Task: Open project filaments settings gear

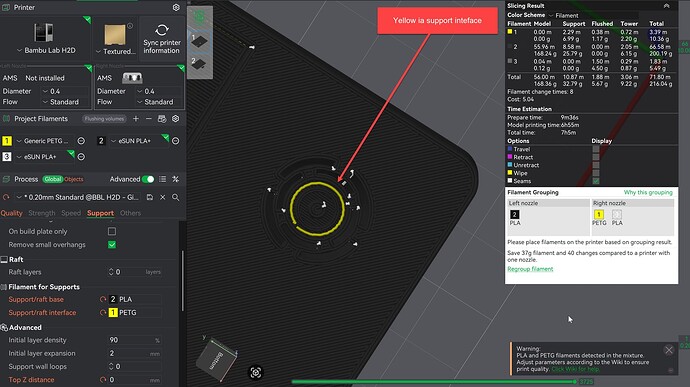Action: pos(176,119)
